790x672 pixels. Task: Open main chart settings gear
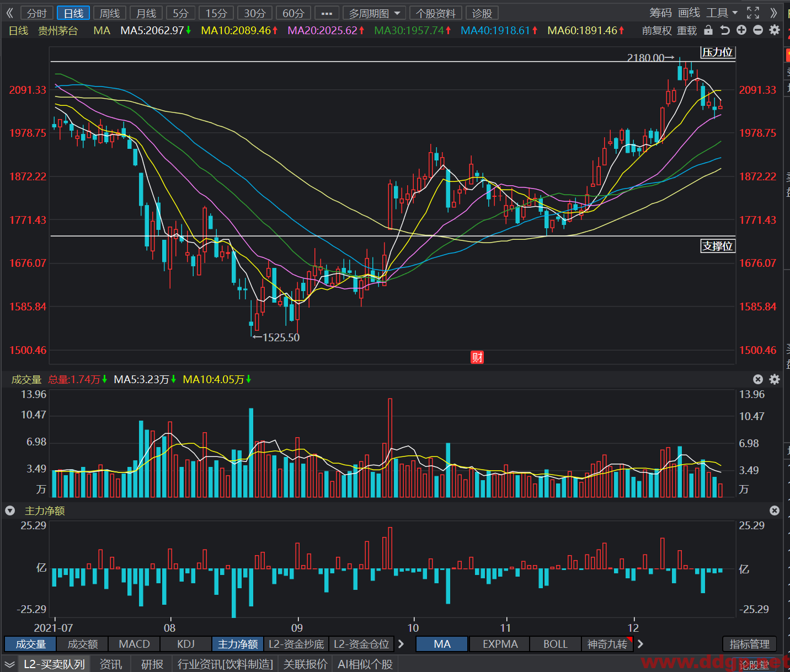tap(775, 30)
